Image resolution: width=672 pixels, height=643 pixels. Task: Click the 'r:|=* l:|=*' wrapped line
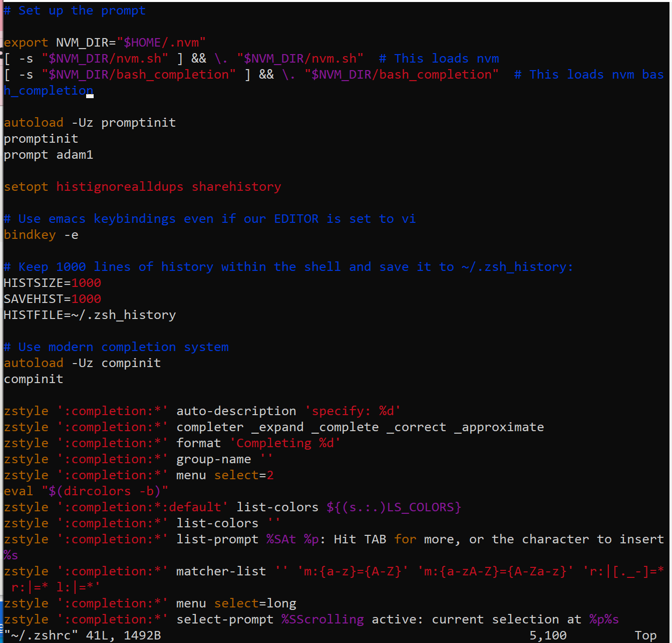point(56,587)
